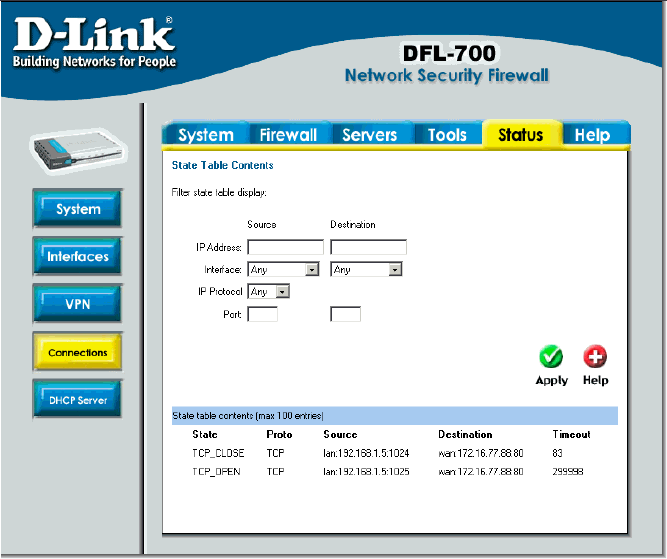Image resolution: width=667 pixels, height=559 pixels.
Task: Click the State column header
Action: click(x=205, y=434)
